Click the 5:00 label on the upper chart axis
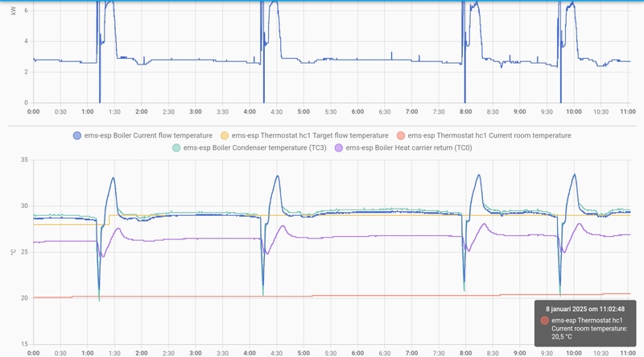This screenshot has width=644, height=357. click(x=303, y=112)
